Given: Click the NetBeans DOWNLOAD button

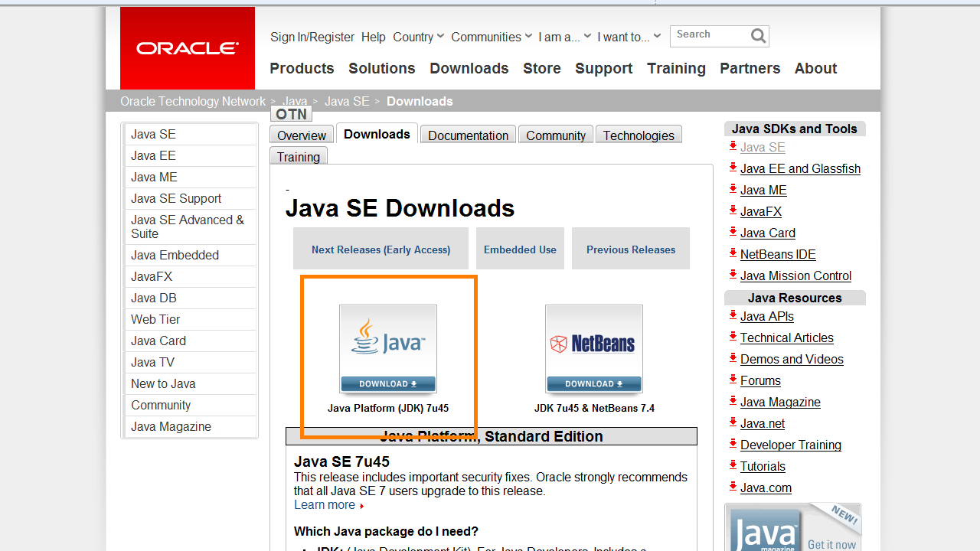Looking at the screenshot, I should pos(594,383).
